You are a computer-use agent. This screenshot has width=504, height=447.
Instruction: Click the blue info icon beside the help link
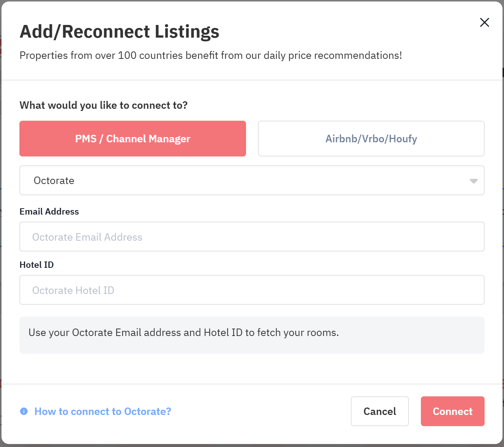tap(24, 411)
